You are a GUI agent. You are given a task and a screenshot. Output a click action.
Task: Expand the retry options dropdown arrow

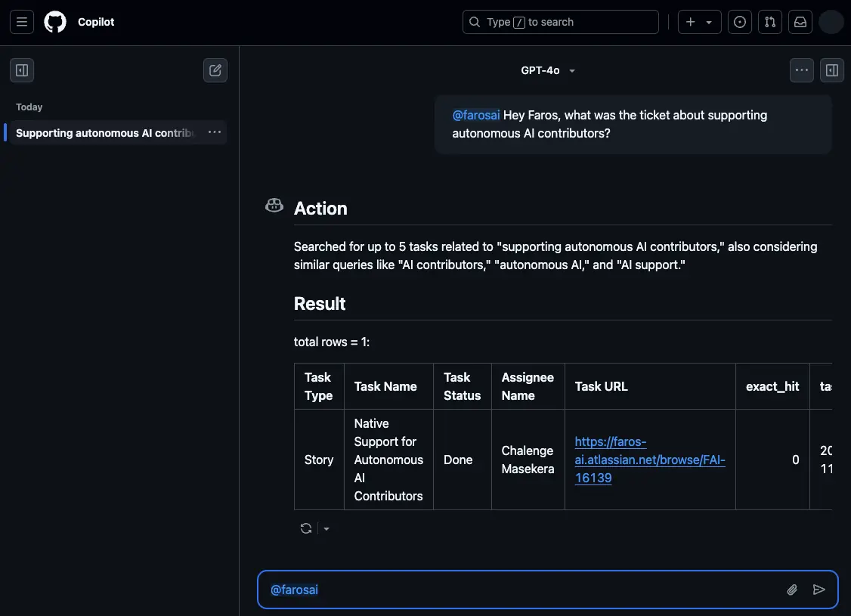tap(326, 528)
